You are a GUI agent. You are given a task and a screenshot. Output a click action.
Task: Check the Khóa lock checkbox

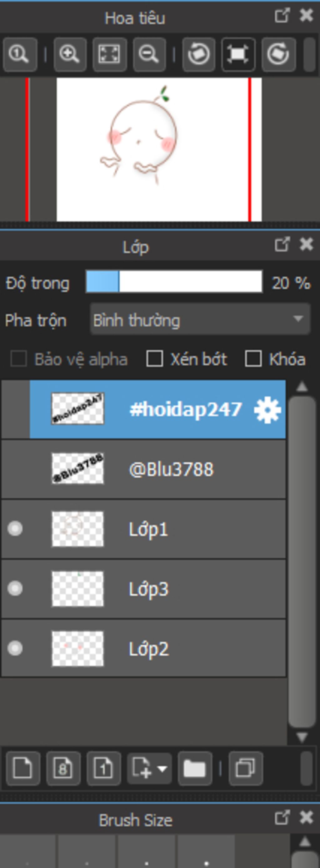[x=253, y=358]
